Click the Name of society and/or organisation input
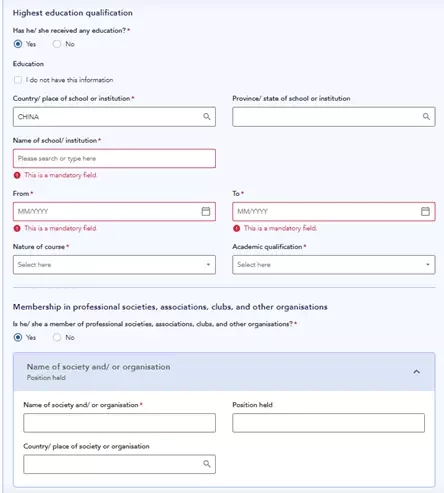 [x=119, y=423]
